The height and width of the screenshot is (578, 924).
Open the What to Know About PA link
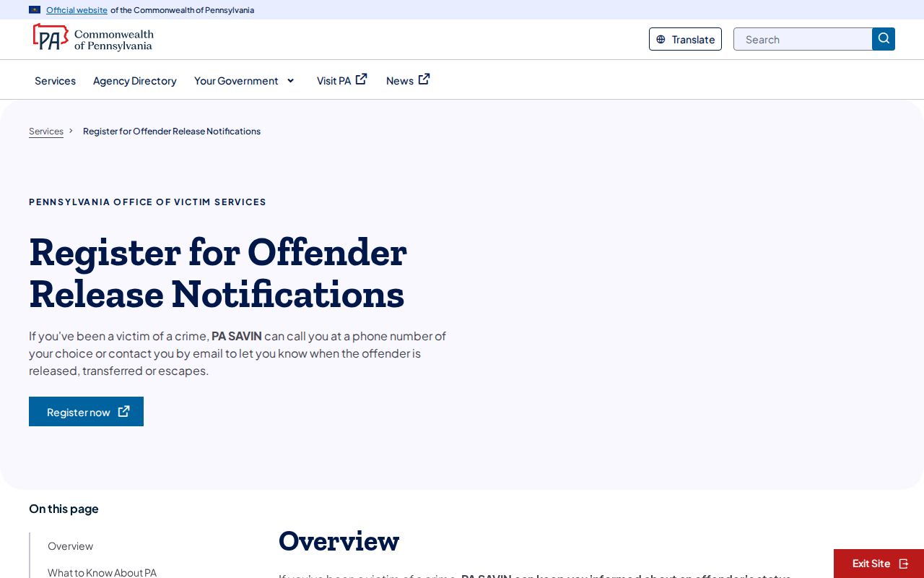pos(102,572)
